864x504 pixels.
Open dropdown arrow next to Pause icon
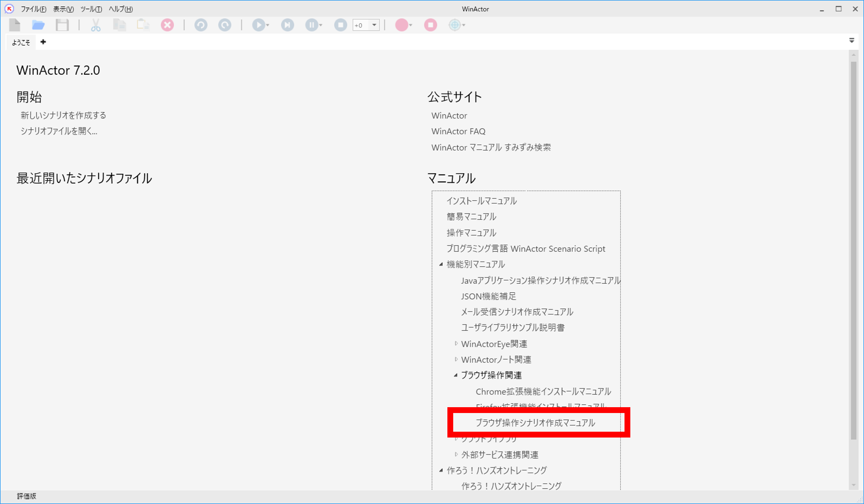[x=321, y=25]
